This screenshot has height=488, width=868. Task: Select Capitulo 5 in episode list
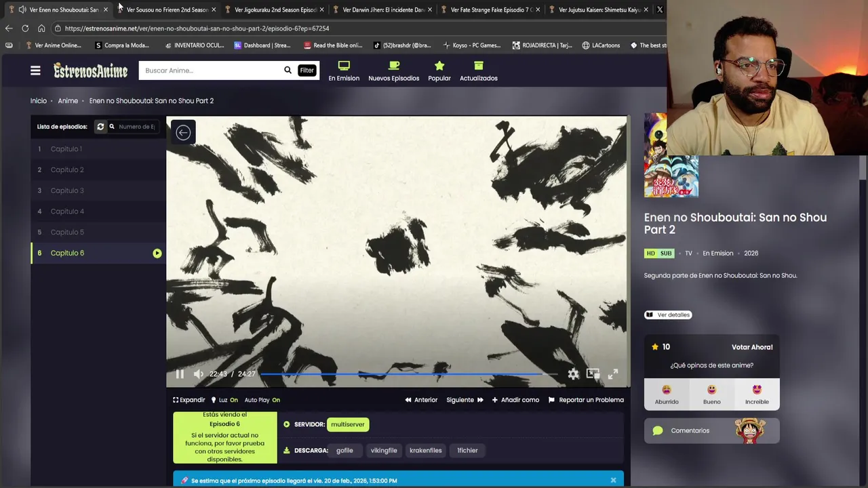click(98, 232)
